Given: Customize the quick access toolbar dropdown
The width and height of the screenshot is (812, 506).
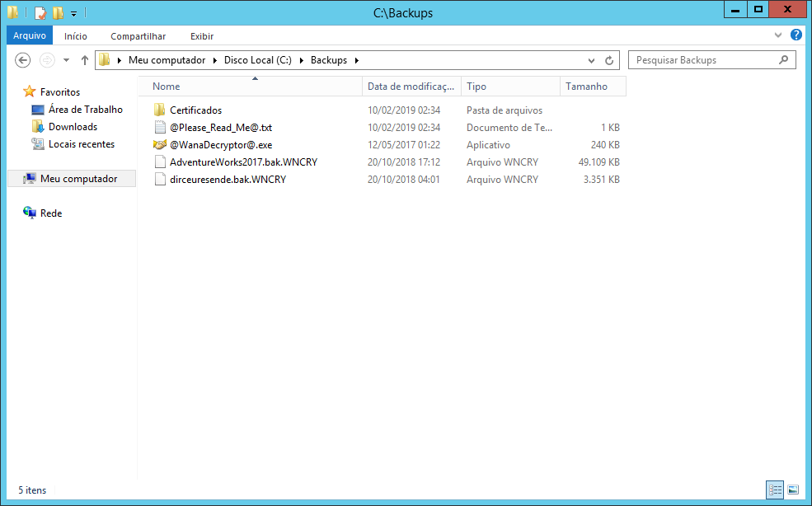Looking at the screenshot, I should click(74, 14).
